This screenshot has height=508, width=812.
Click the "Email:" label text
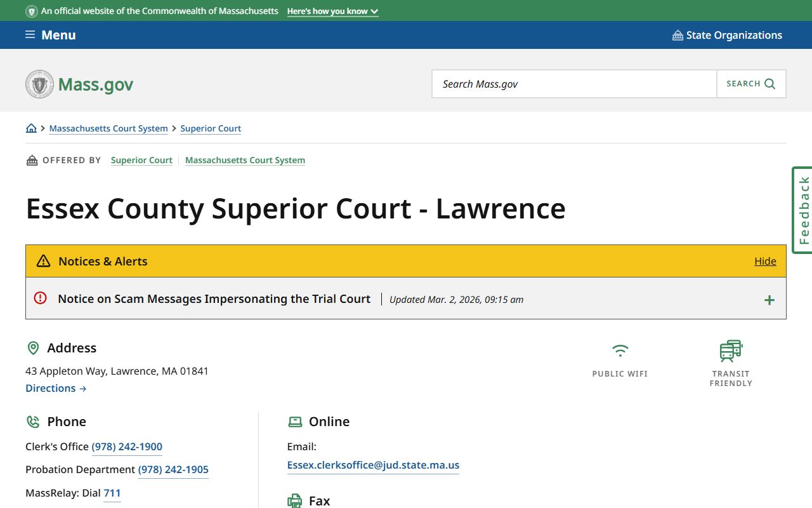[x=302, y=446]
